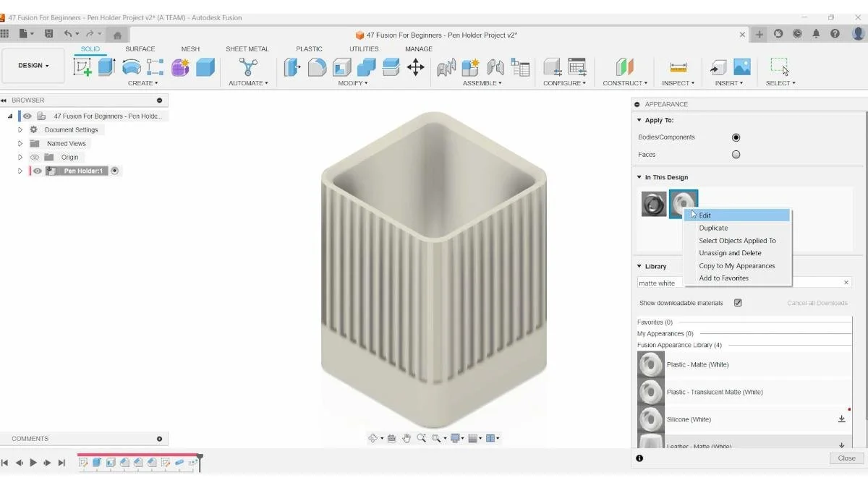Uncheck Show downloadable materials
868x488 pixels.
click(x=738, y=302)
